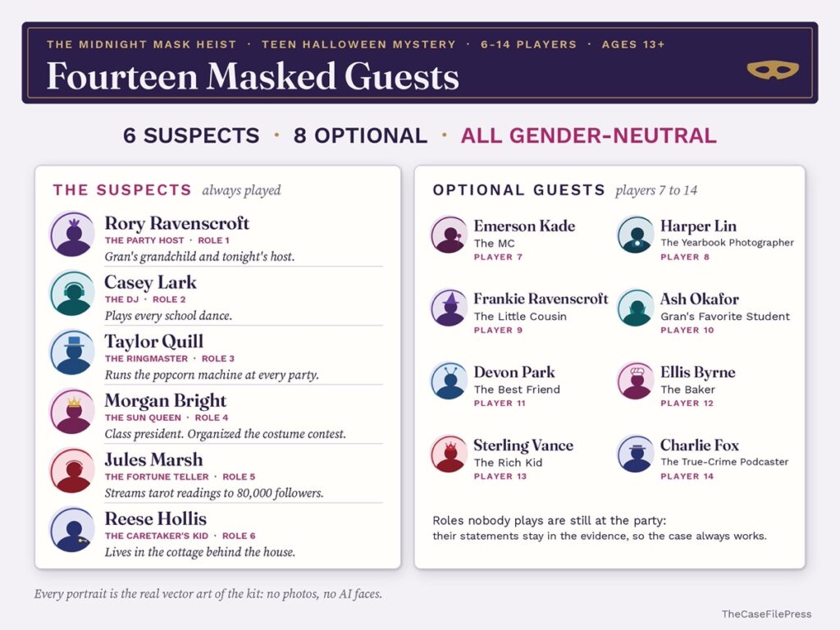Click the name Emerson Kade
This screenshot has width=840, height=630.
click(x=524, y=226)
